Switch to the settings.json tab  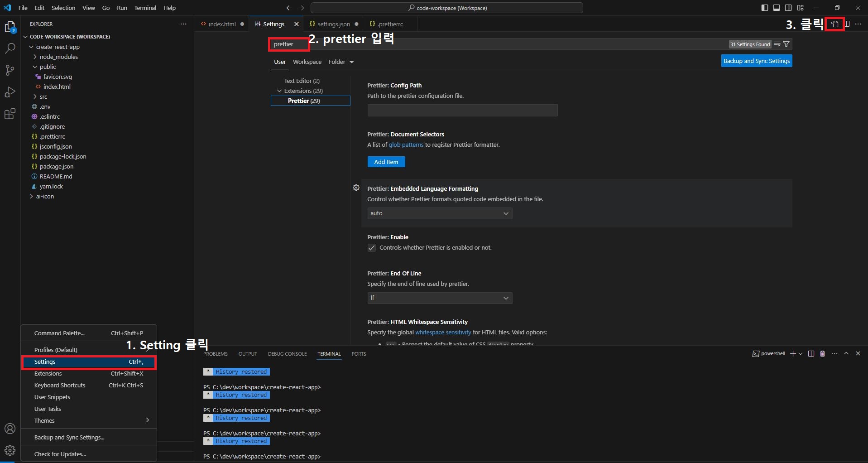click(333, 24)
